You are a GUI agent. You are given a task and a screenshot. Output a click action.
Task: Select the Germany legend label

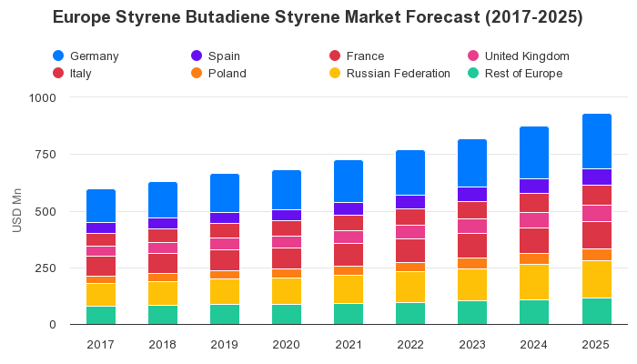click(95, 56)
